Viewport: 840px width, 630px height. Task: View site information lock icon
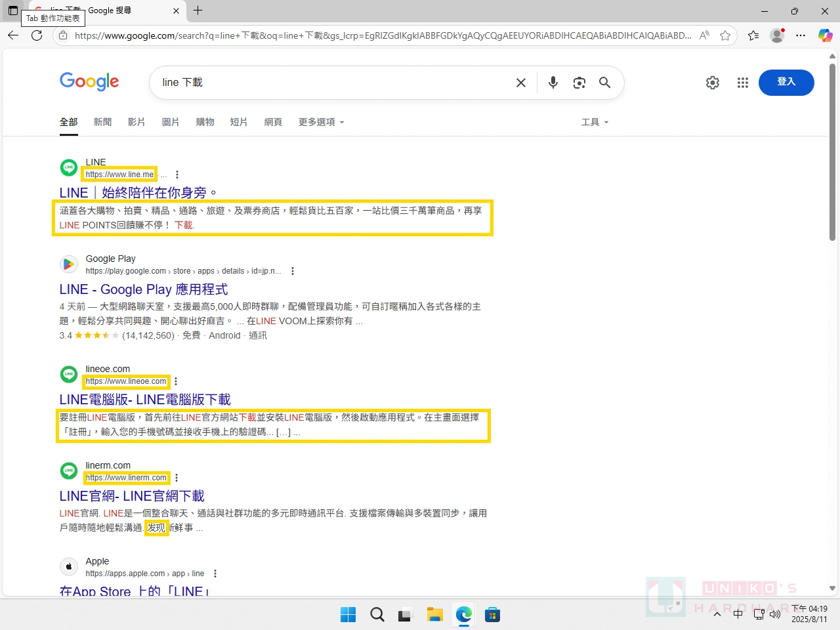[x=63, y=35]
